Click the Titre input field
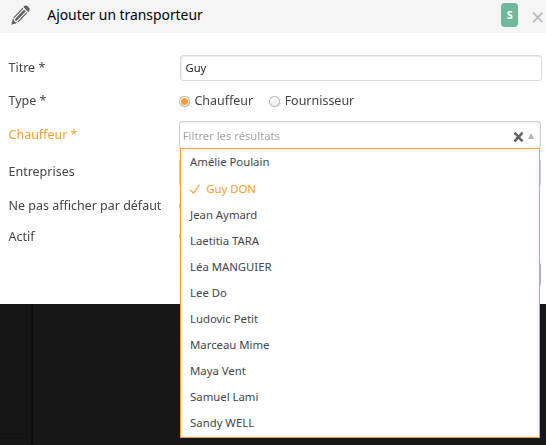 [361, 68]
